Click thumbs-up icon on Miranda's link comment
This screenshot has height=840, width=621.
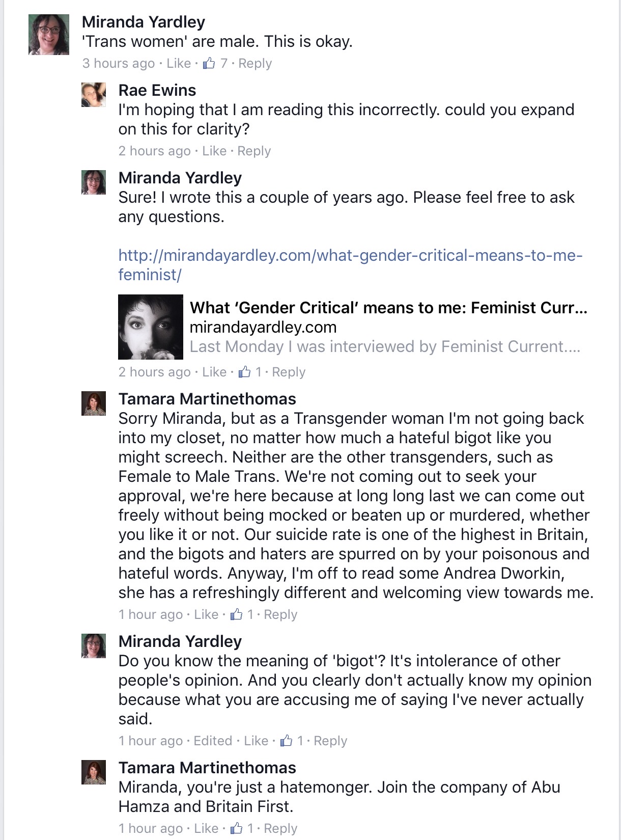pyautogui.click(x=244, y=371)
